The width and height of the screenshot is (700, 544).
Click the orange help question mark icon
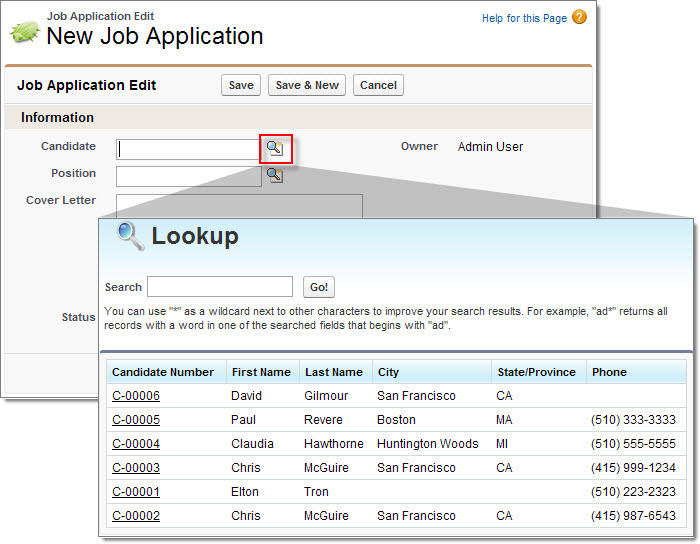click(x=579, y=17)
